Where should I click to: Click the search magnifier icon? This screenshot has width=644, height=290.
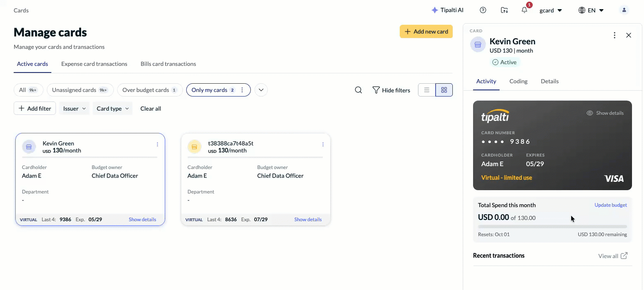click(x=358, y=90)
